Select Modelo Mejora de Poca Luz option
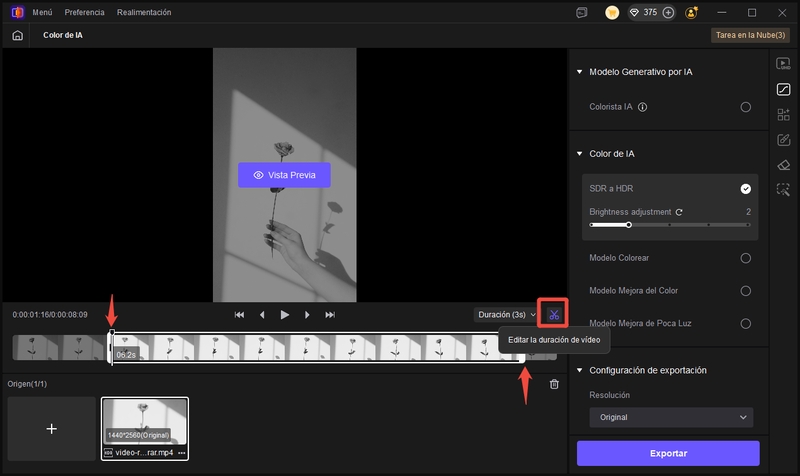 point(745,323)
